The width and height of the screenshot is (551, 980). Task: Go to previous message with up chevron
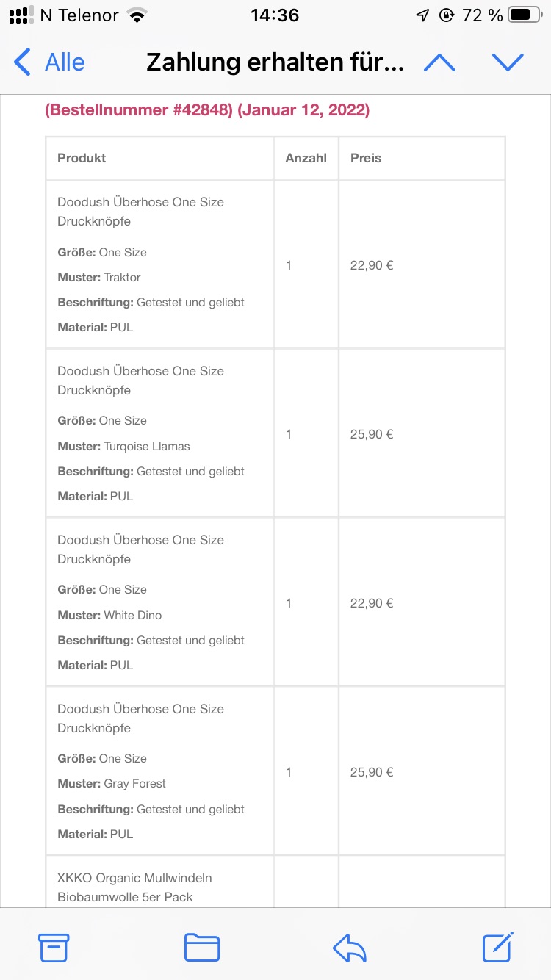(x=439, y=62)
